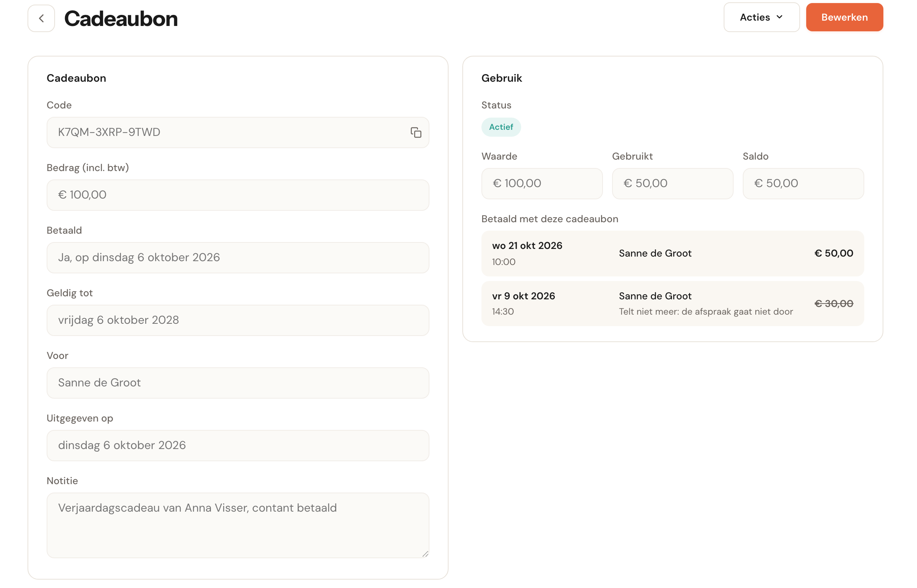Click the Bedrag (incl. btw) field
Image resolution: width=917 pixels, height=588 pixels.
238,195
